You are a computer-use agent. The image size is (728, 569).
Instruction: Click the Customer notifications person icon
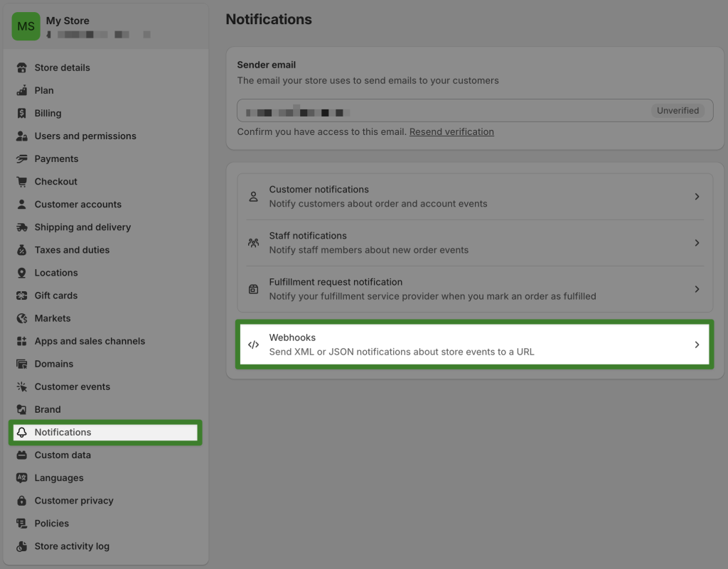(254, 195)
